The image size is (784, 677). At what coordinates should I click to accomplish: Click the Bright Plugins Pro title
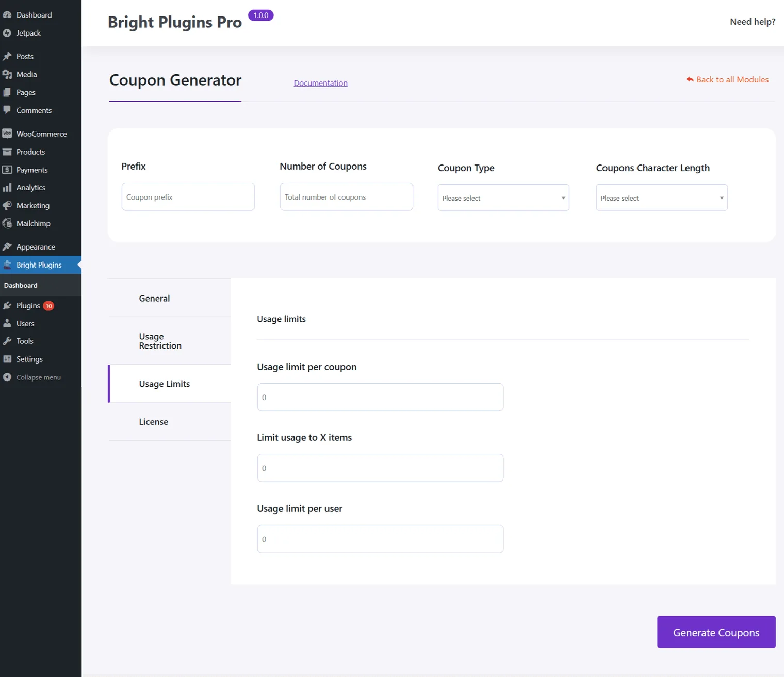point(175,22)
